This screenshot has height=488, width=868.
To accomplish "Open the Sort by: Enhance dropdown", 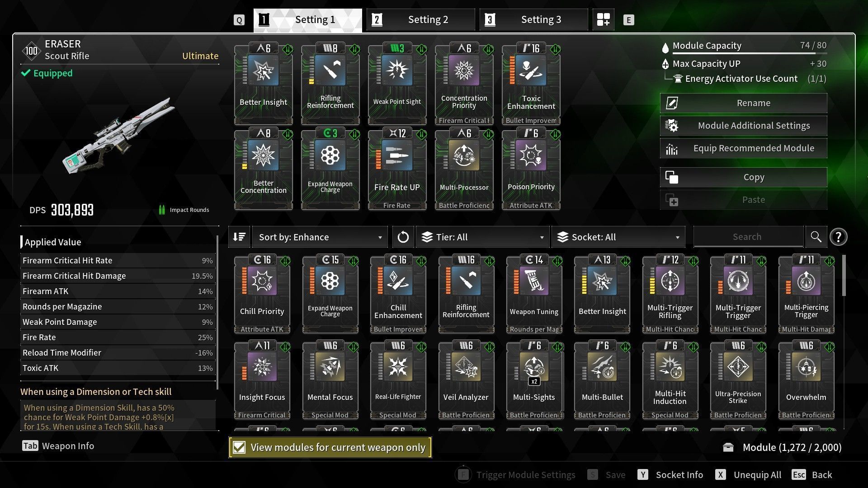I will coord(320,237).
